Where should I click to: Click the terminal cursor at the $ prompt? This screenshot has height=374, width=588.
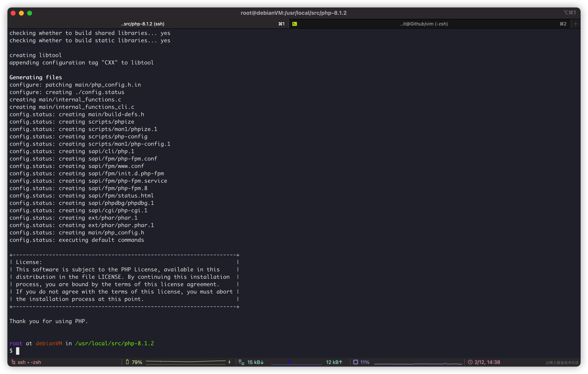pyautogui.click(x=18, y=351)
